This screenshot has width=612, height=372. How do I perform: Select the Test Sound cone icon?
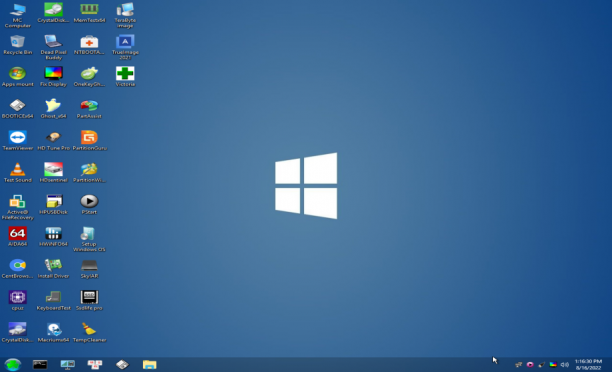point(18,173)
